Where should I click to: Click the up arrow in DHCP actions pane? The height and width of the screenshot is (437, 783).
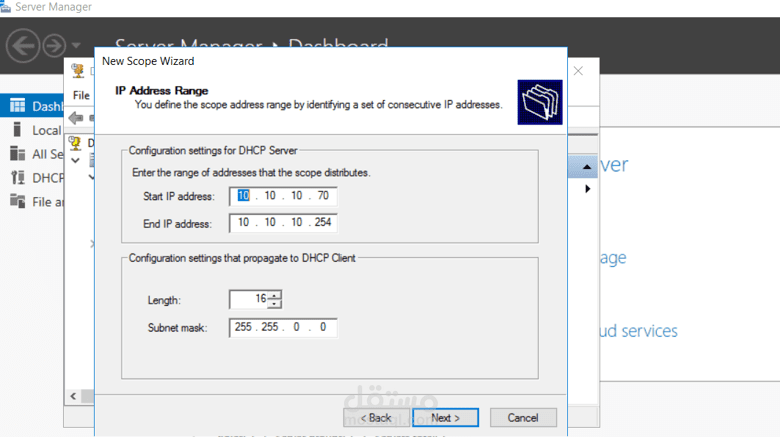[587, 167]
